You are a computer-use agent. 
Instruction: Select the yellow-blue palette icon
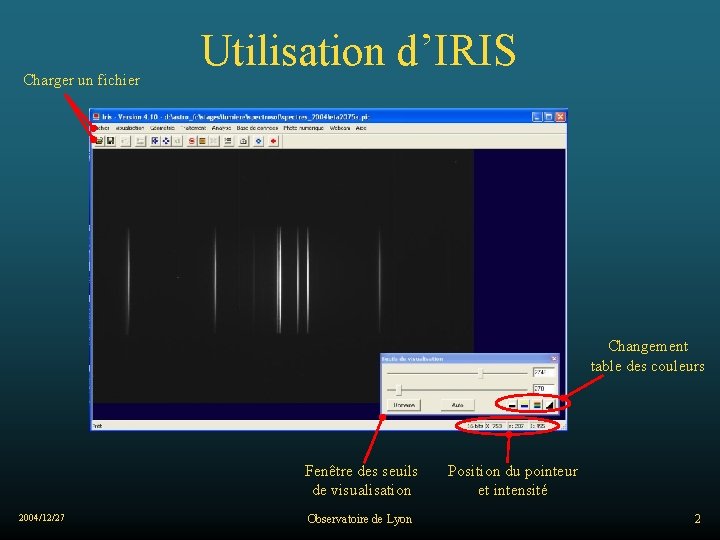(x=524, y=405)
